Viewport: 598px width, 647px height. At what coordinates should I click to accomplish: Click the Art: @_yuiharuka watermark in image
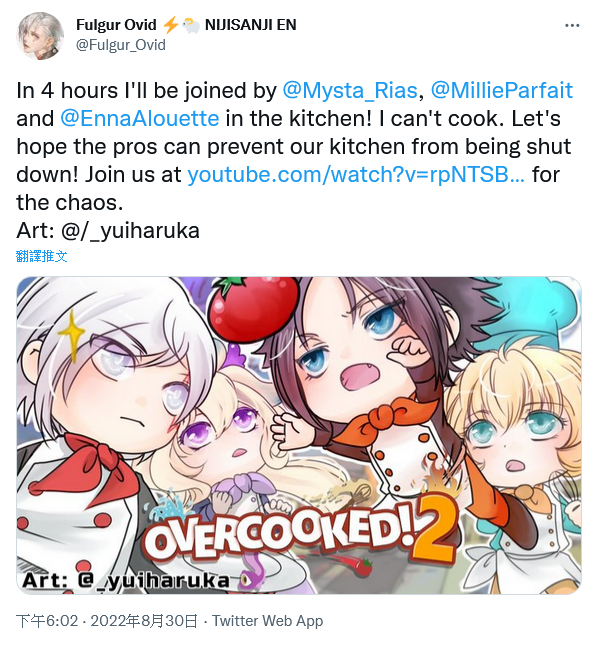coord(126,581)
